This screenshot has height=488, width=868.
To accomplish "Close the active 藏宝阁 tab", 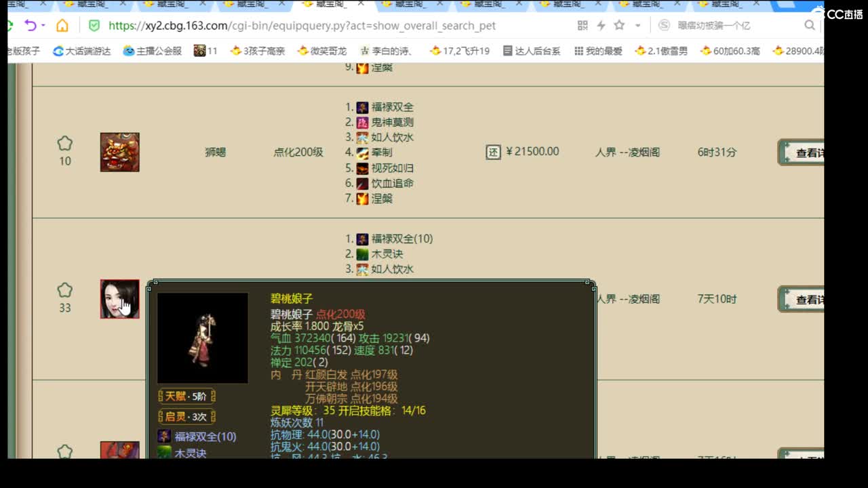I will coord(361,3).
